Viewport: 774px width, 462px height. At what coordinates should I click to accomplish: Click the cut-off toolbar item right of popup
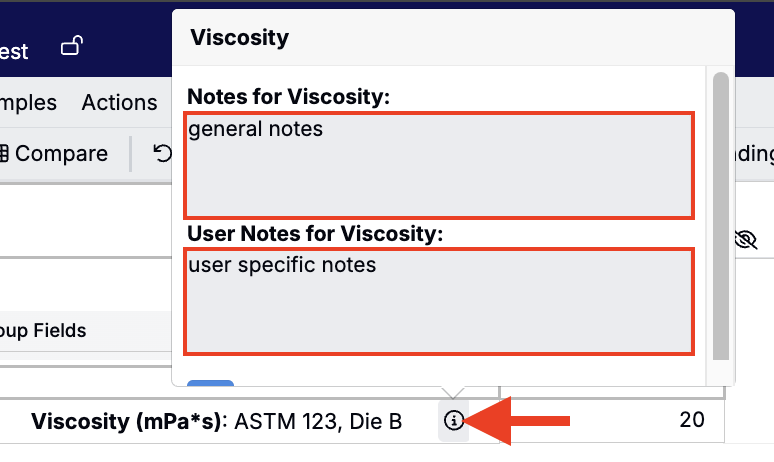click(755, 153)
